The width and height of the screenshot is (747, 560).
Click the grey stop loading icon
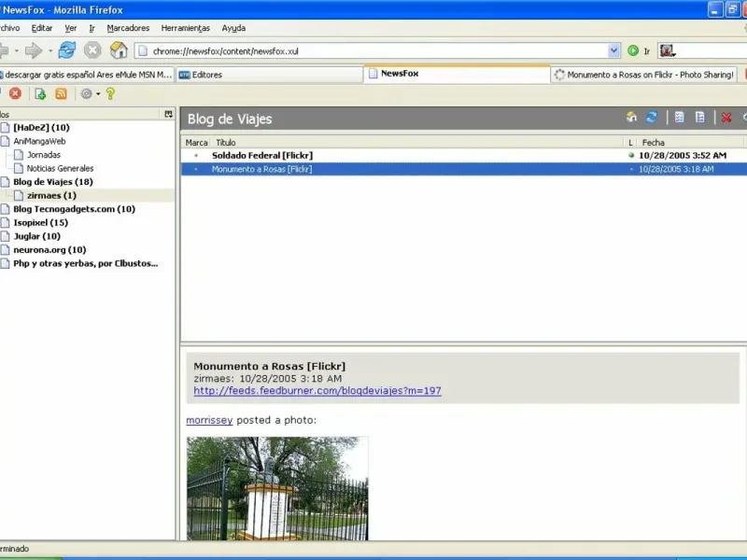click(92, 50)
